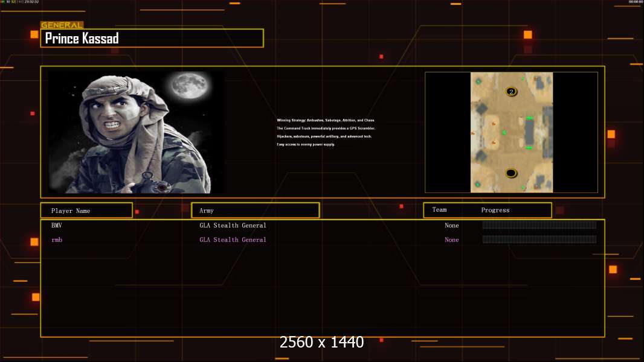Select the player rmb row

tap(323, 240)
